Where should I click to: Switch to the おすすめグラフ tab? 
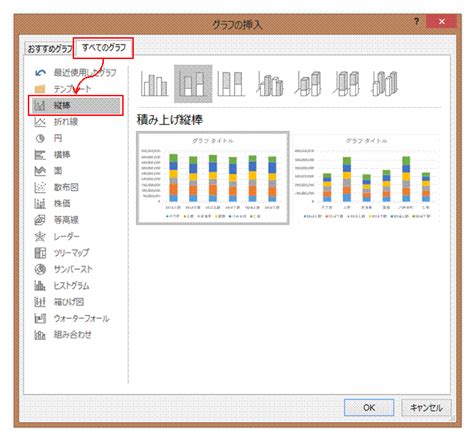[x=49, y=49]
